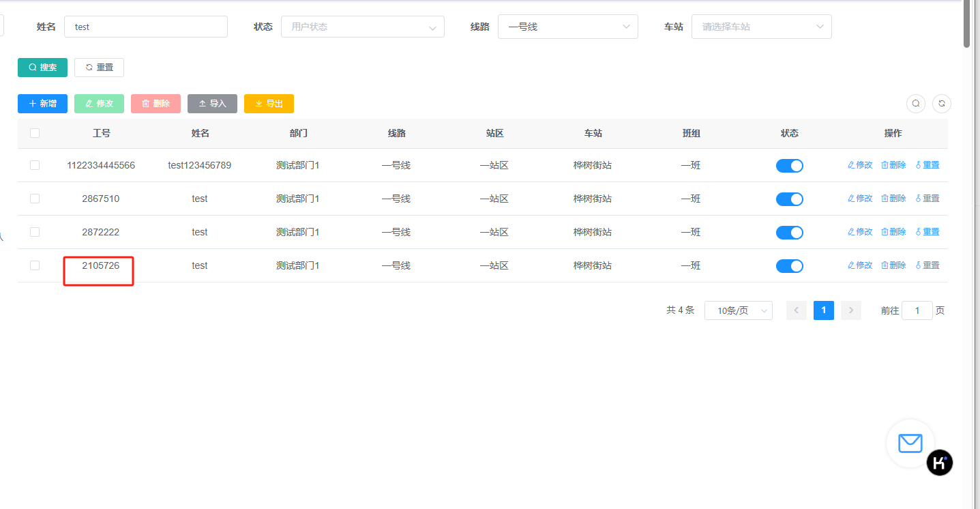The width and height of the screenshot is (980, 509).
Task: Toggle the status switch for test123456789
Action: click(x=789, y=166)
